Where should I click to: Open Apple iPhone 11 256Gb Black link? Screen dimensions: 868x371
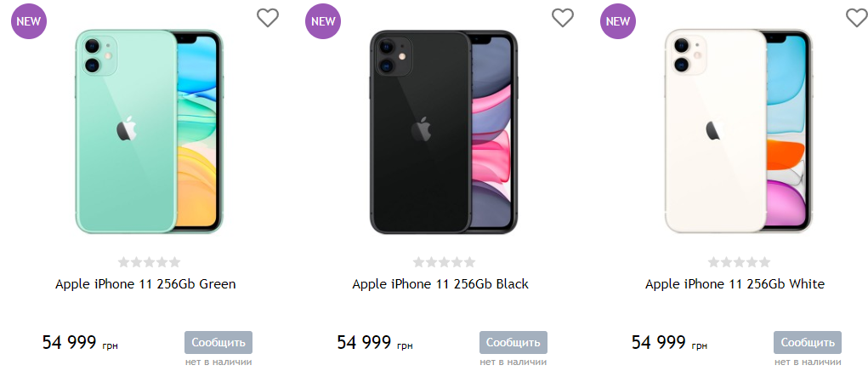[440, 284]
